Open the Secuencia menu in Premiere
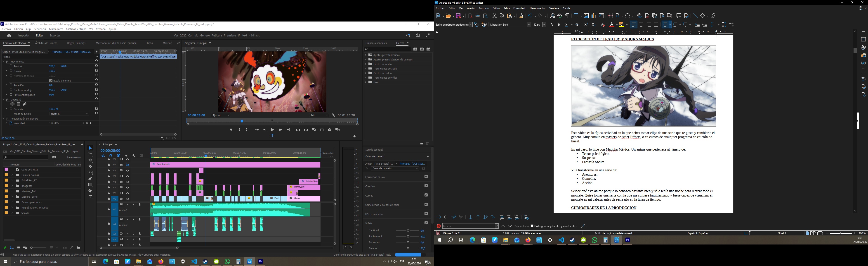Viewport: 868px width, 266px height. [40, 29]
